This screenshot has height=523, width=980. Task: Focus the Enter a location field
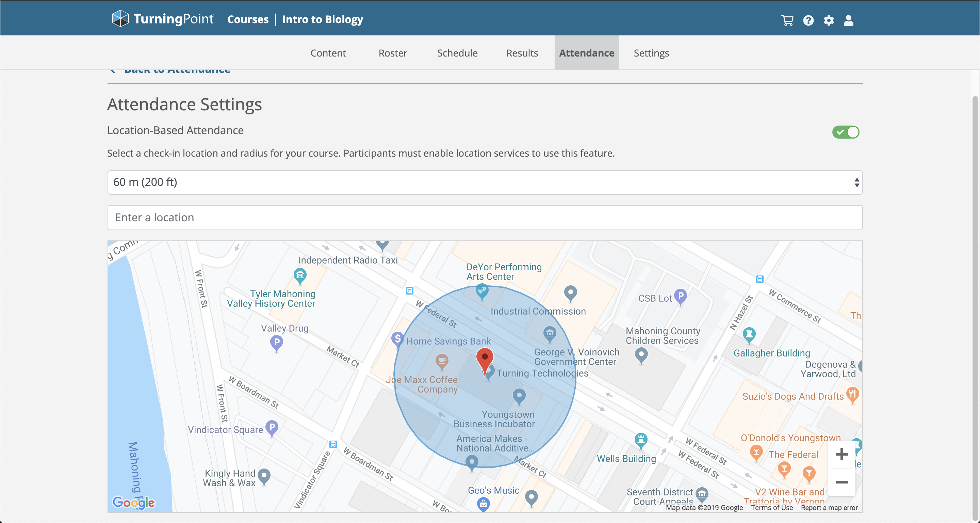(485, 218)
